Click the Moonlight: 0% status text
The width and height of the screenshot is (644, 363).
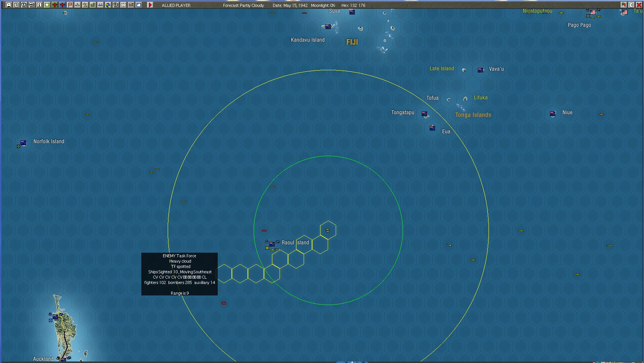[323, 5]
